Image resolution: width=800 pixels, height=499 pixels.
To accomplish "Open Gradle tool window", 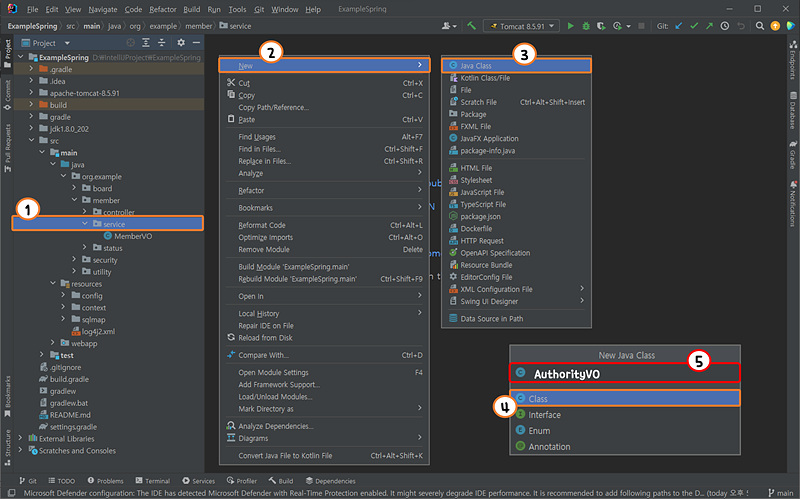I will point(793,155).
